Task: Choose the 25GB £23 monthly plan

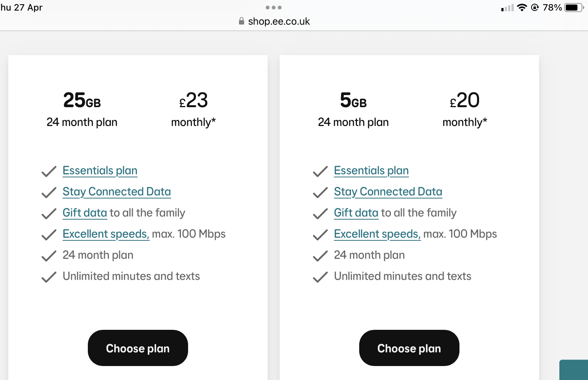Action: coord(138,348)
